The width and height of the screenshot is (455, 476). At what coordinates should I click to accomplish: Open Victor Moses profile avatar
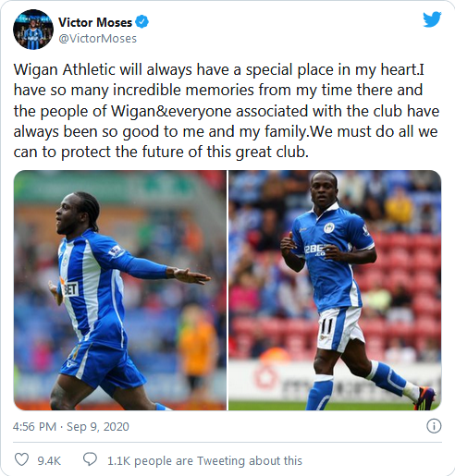coord(33,30)
